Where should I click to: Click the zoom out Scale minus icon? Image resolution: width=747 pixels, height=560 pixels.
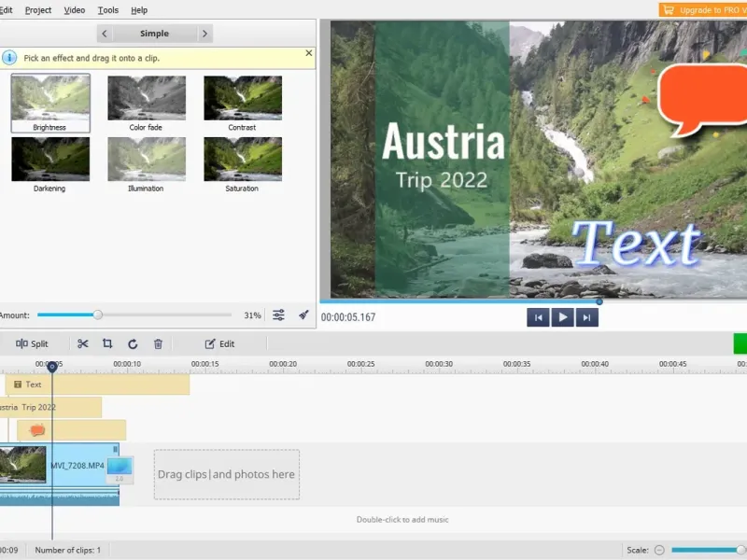pos(659,550)
